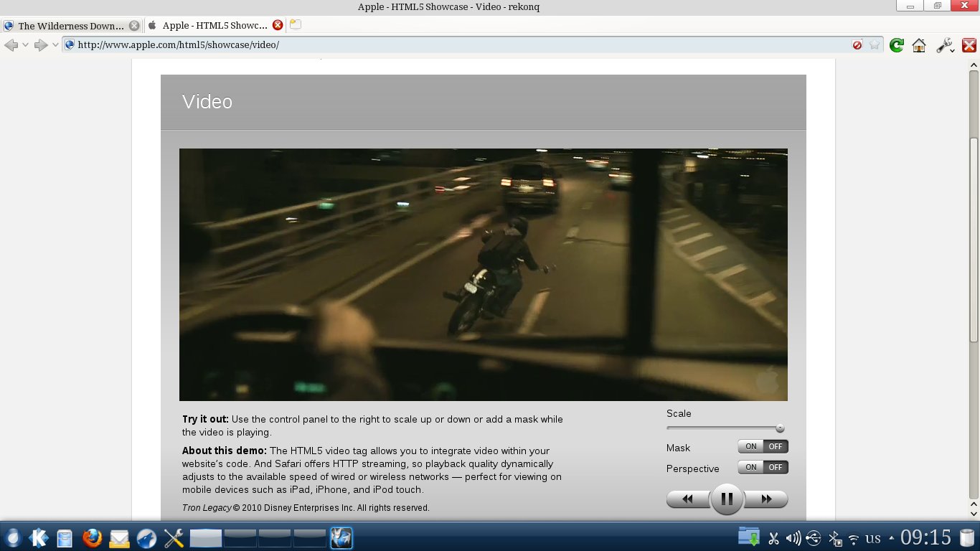
Task: Pause the video playback
Action: [726, 499]
